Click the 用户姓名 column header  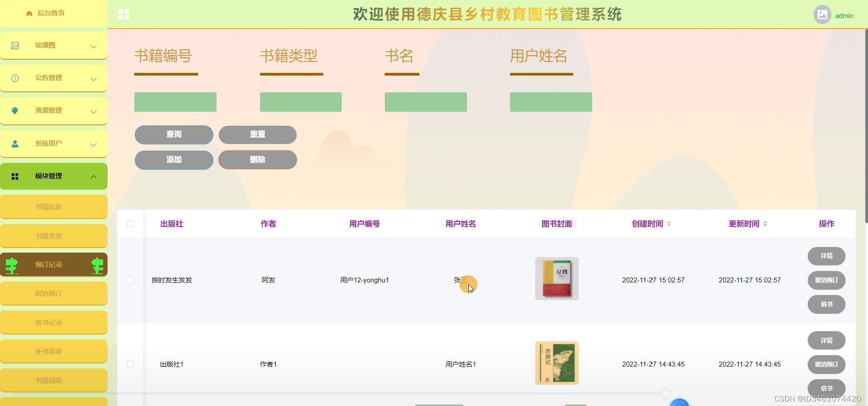[461, 224]
